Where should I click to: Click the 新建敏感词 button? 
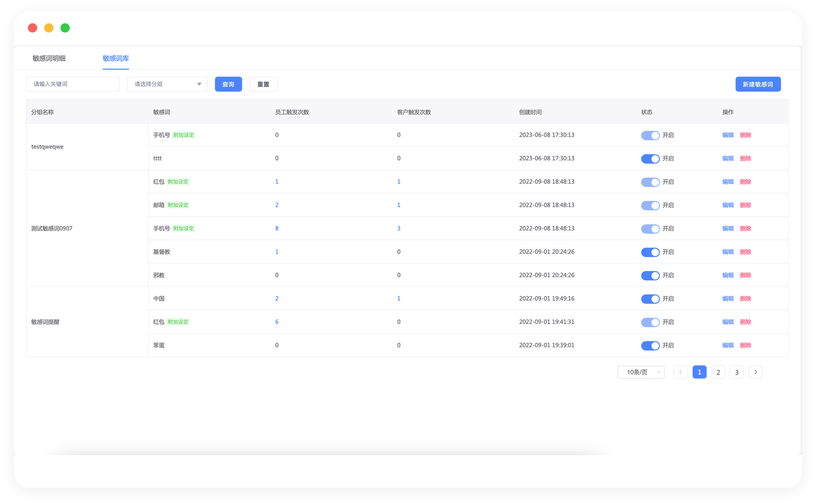coord(757,84)
